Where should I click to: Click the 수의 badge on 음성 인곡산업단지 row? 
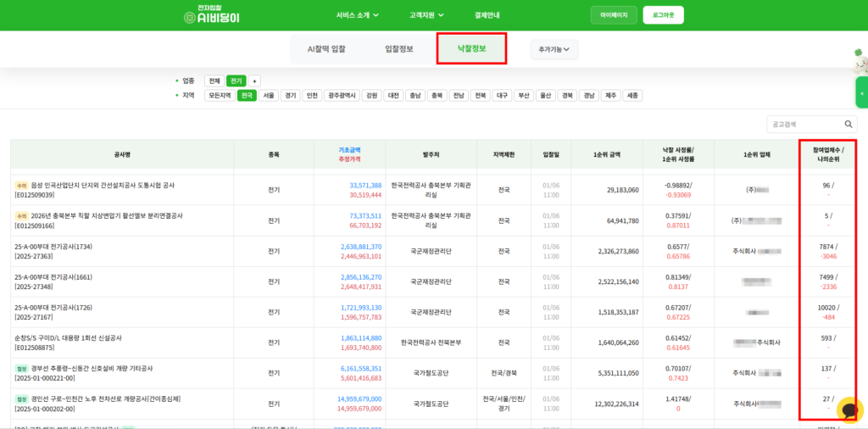click(21, 185)
